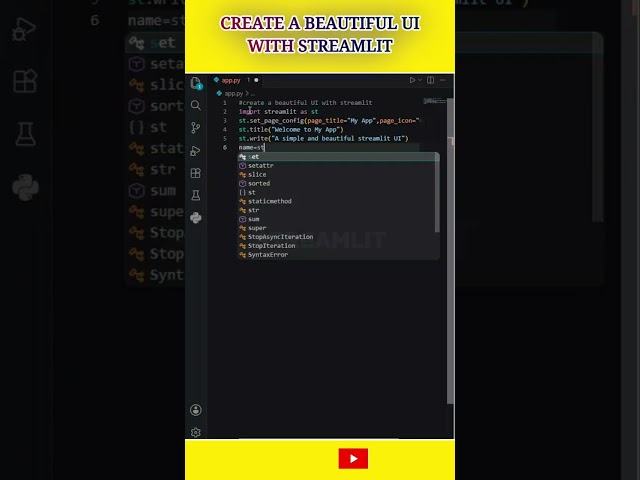
Task: Run the Python file with play triangle
Action: 412,80
